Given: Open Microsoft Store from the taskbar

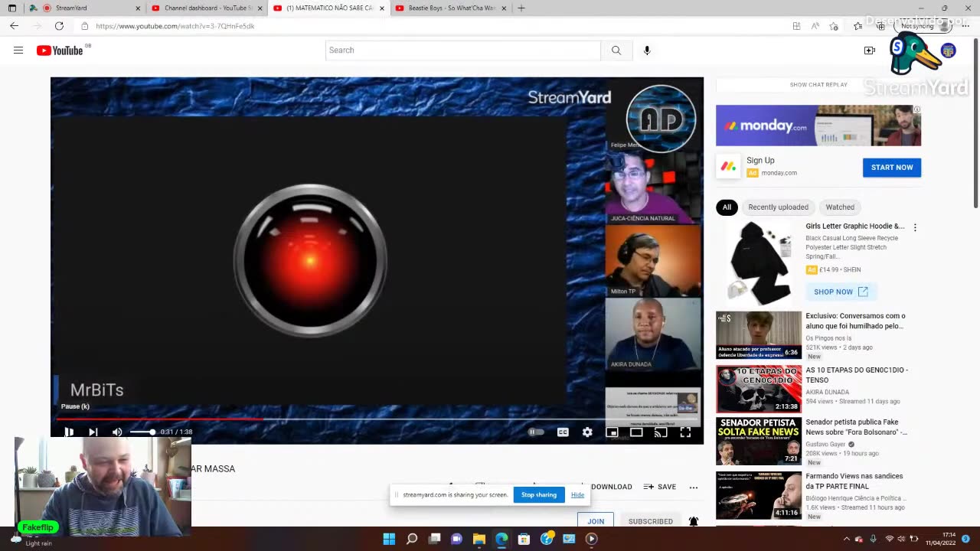Looking at the screenshot, I should [524, 539].
